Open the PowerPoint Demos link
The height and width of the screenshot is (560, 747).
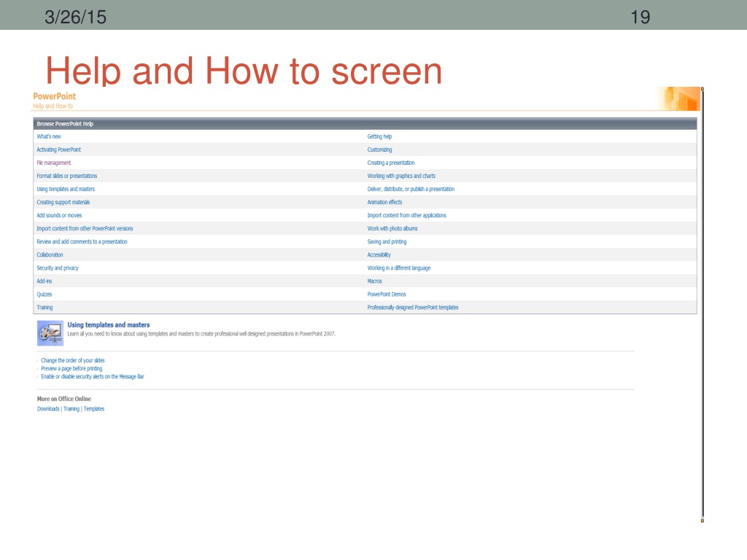[x=387, y=295]
